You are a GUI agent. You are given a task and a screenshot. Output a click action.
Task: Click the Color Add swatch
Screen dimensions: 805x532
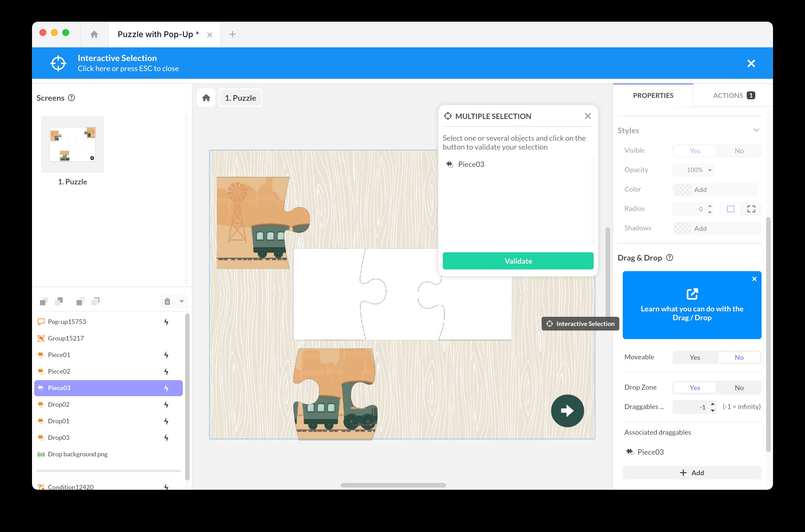682,189
